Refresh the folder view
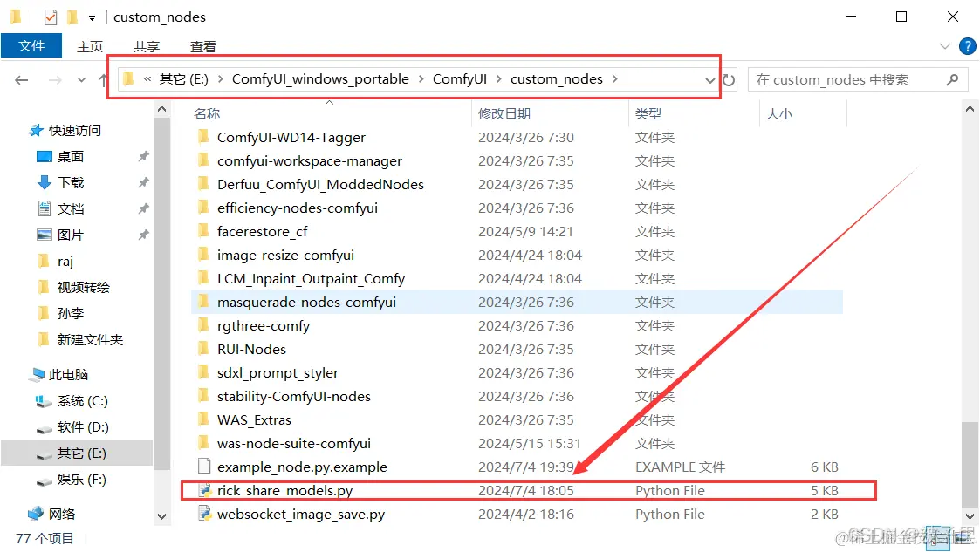 click(x=729, y=80)
